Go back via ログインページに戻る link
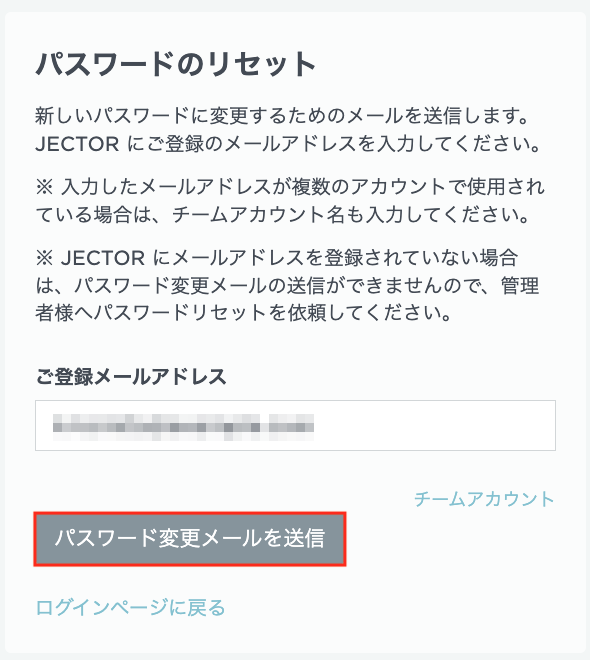Viewport: 590px width, 660px height. pos(130,607)
